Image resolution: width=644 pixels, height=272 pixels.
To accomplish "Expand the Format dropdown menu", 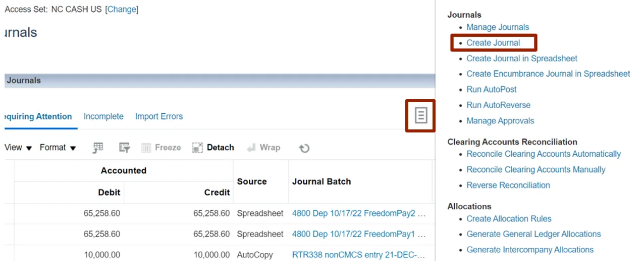I will click(58, 148).
